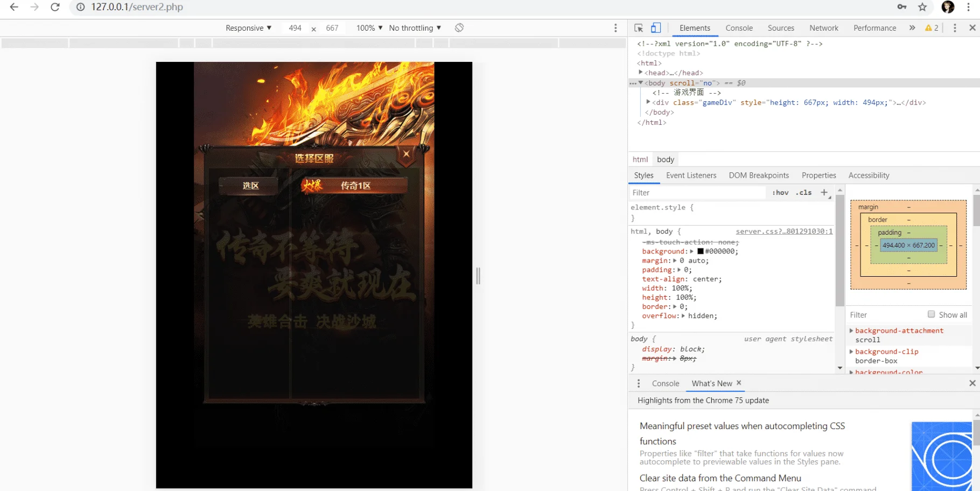The width and height of the screenshot is (980, 491).
Task: Toggle the .cls class editor
Action: tap(804, 193)
